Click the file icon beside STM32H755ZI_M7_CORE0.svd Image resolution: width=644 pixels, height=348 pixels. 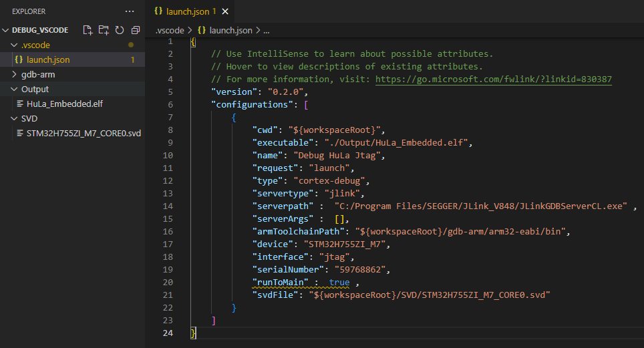coord(20,133)
